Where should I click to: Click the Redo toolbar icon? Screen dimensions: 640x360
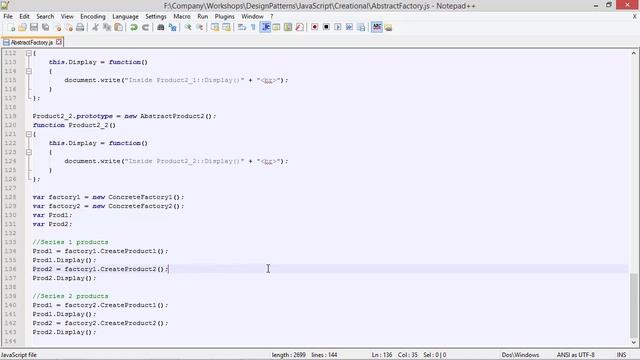pos(145,27)
